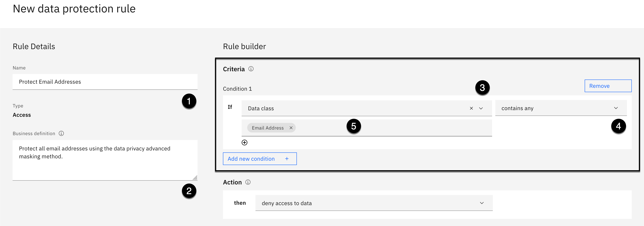Screen dimensions: 644x226
Task: Click plus icon in Add new condition
Action: (287, 159)
